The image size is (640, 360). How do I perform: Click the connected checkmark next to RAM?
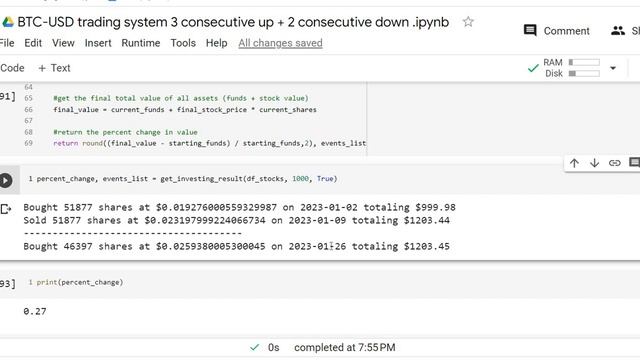533,68
